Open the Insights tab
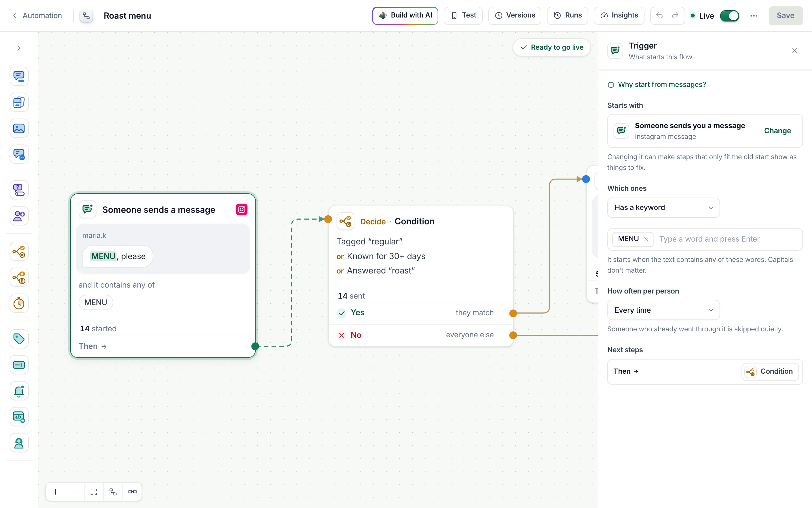 click(x=619, y=16)
